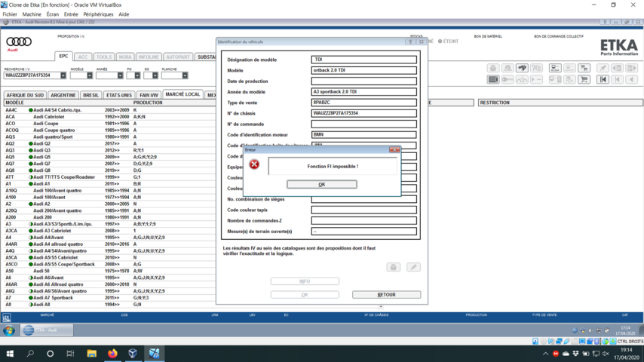Select the Audi TT/TTS Coupe/Roadster row
This screenshot has height=362, width=644.
pyautogui.click(x=109, y=177)
